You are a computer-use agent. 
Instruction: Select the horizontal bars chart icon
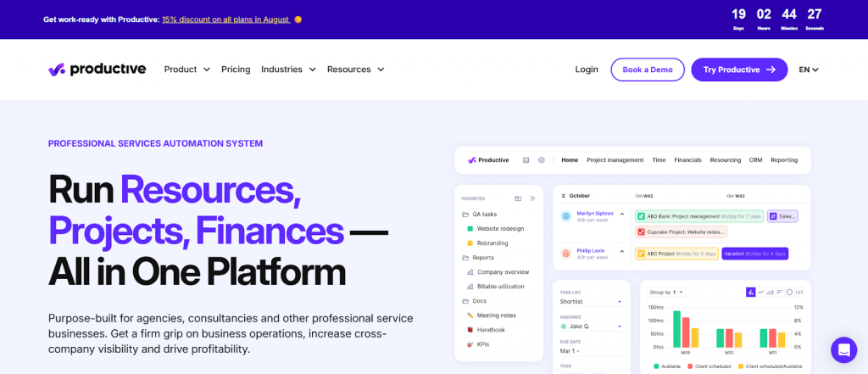coord(780,292)
